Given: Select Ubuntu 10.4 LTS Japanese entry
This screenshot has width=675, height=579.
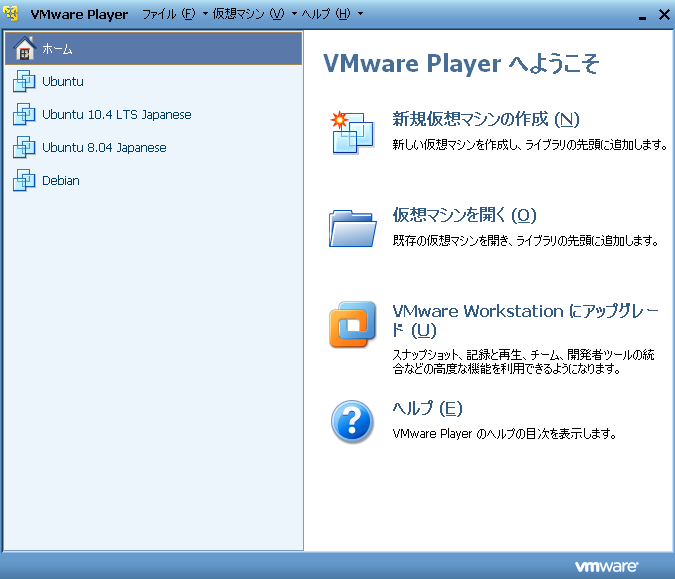Looking at the screenshot, I should point(154,114).
